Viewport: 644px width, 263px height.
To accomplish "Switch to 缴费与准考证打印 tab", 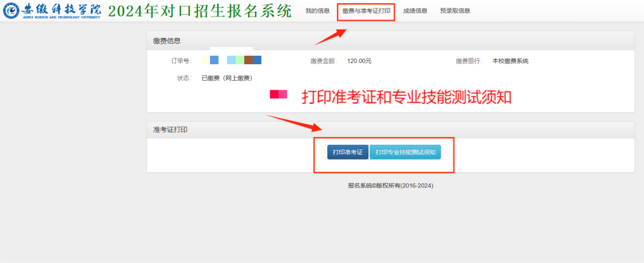I will tap(366, 11).
